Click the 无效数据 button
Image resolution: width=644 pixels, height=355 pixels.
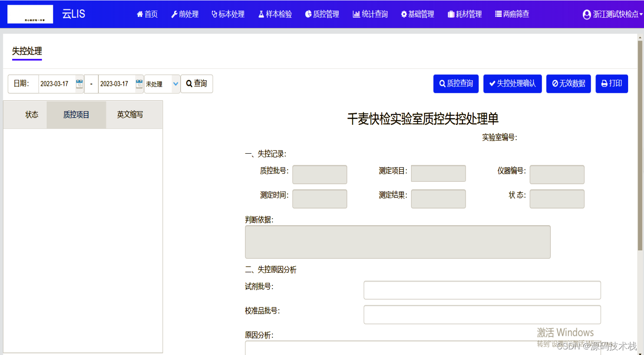(568, 84)
